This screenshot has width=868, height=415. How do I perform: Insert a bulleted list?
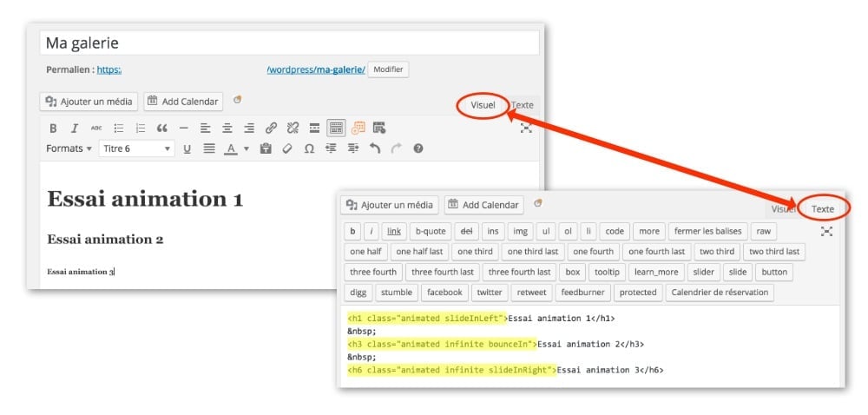click(x=118, y=128)
